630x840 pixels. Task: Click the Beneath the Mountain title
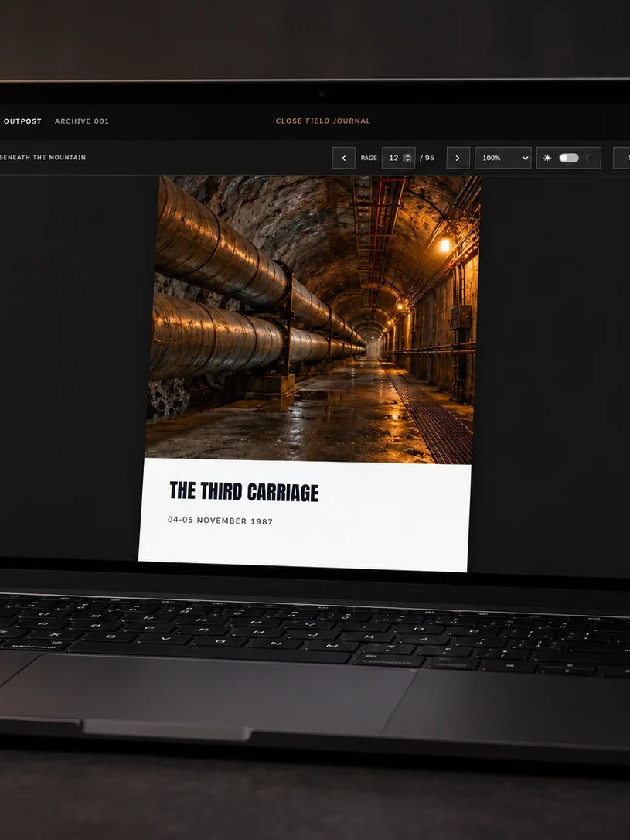[43, 158]
